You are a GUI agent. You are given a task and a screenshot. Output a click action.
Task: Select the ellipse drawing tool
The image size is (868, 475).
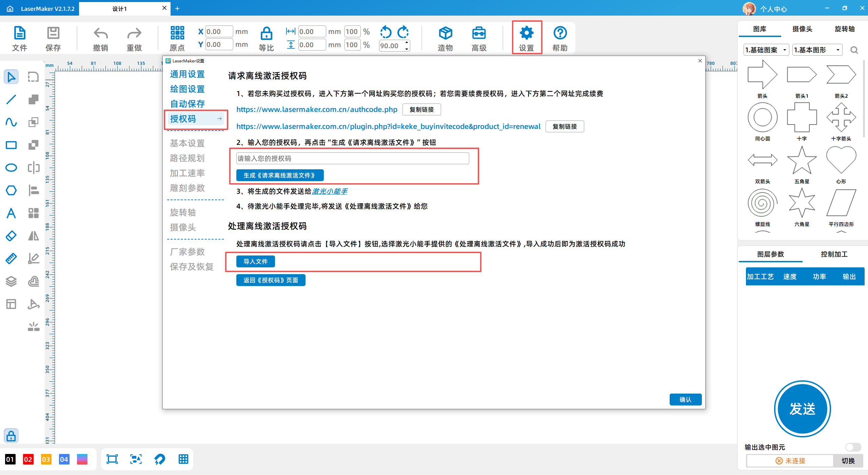pos(11,168)
